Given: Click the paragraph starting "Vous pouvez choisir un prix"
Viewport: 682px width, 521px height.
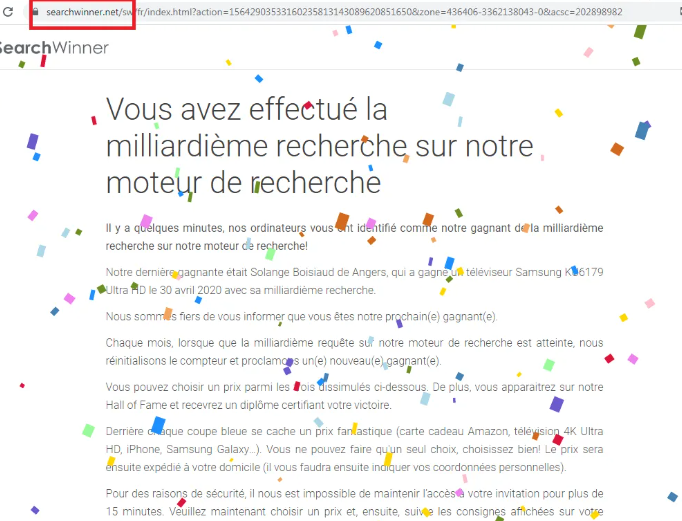Looking at the screenshot, I should (354, 396).
